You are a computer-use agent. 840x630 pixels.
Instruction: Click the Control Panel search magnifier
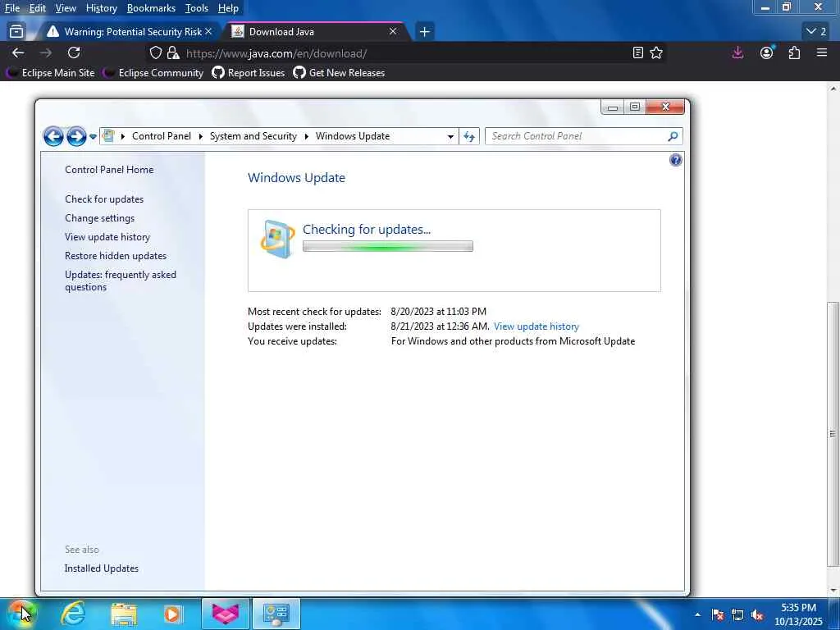click(x=673, y=136)
